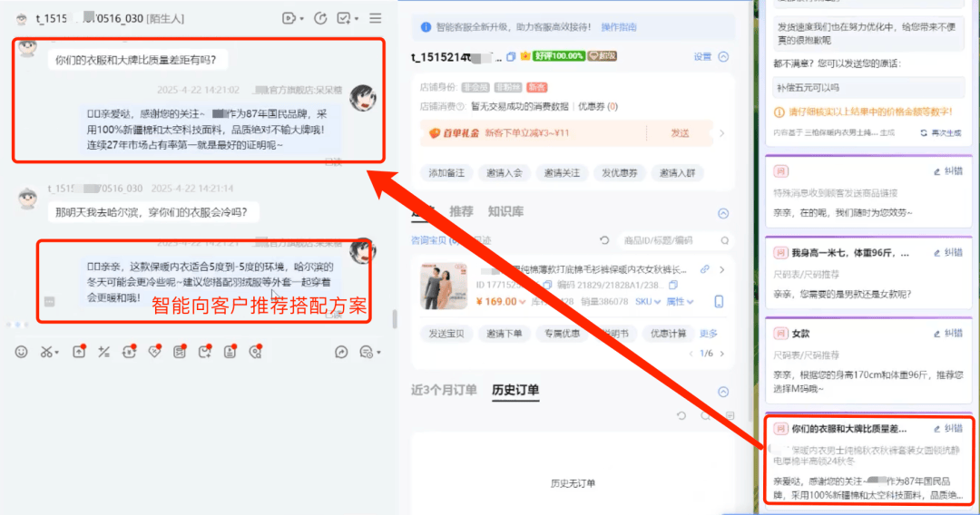
Task: Refresh the product list beside search box
Action: [605, 240]
